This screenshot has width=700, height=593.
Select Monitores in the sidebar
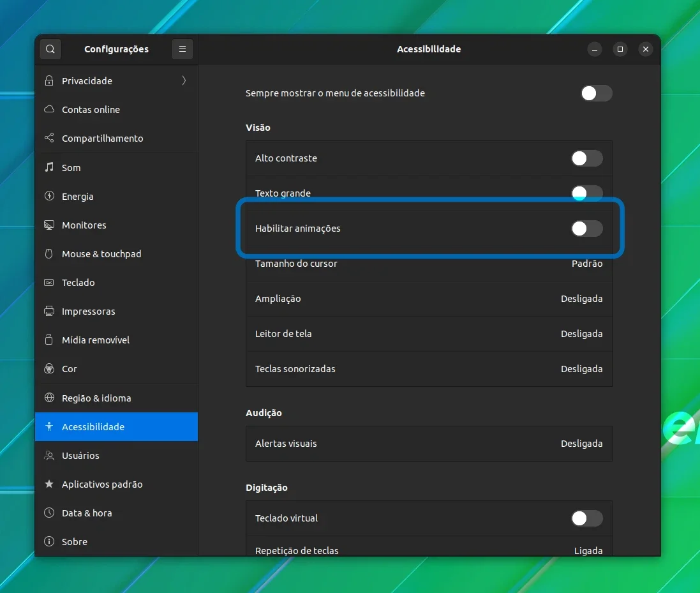click(x=117, y=225)
